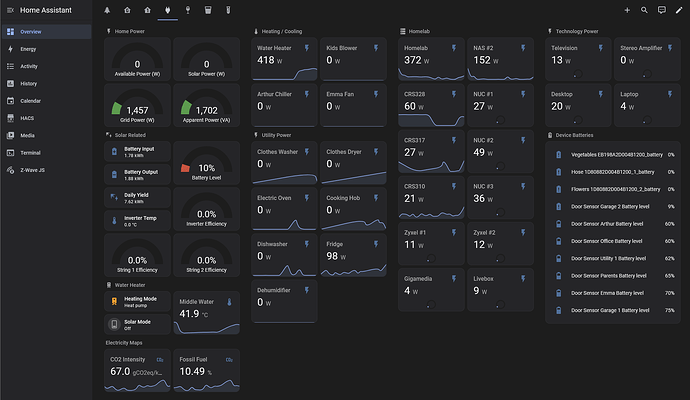Click Fridge bolt icon
690x400 pixels.
click(376, 244)
